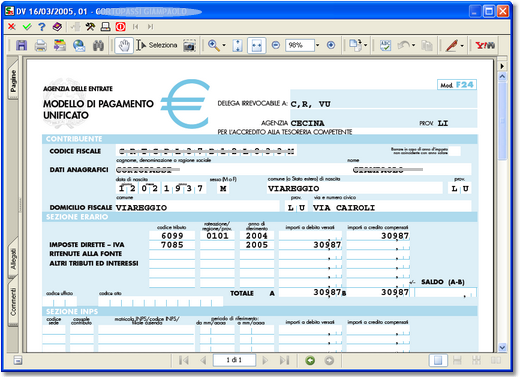Click the snapshot camera tool

189,46
